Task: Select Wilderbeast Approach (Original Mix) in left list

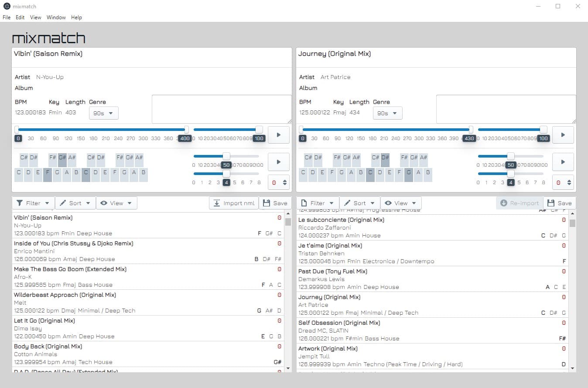Action: (148, 302)
